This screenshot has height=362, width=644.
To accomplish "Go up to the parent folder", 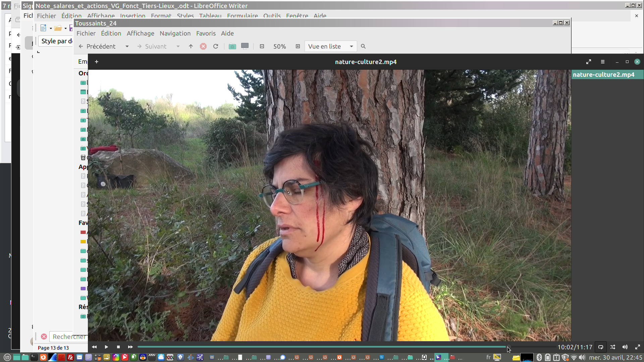I will [x=191, y=47].
